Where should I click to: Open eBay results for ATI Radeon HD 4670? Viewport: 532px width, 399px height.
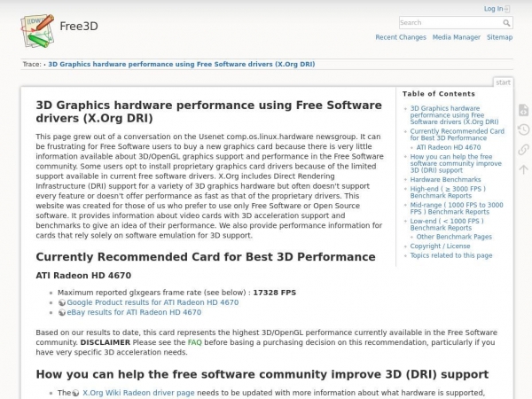(x=134, y=312)
